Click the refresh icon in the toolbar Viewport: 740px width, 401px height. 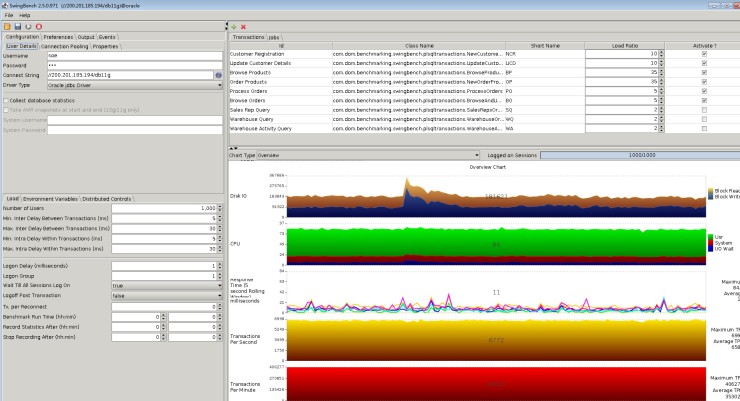(27, 26)
